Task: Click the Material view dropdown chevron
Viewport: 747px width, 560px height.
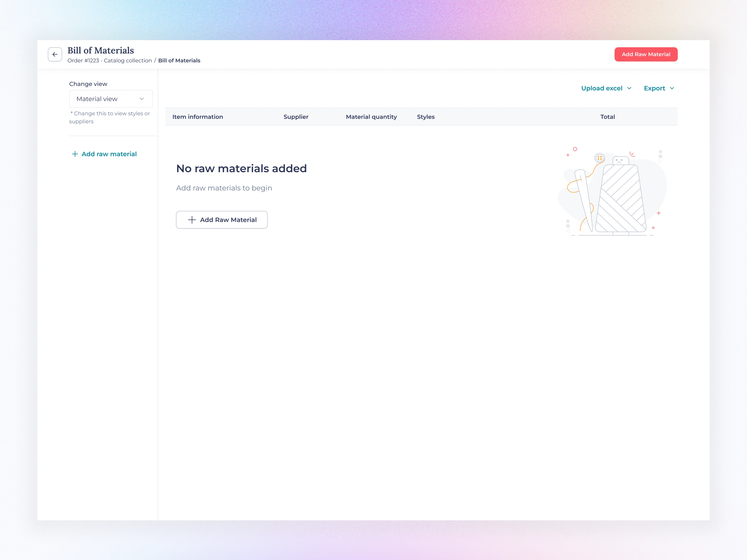Action: coord(142,99)
